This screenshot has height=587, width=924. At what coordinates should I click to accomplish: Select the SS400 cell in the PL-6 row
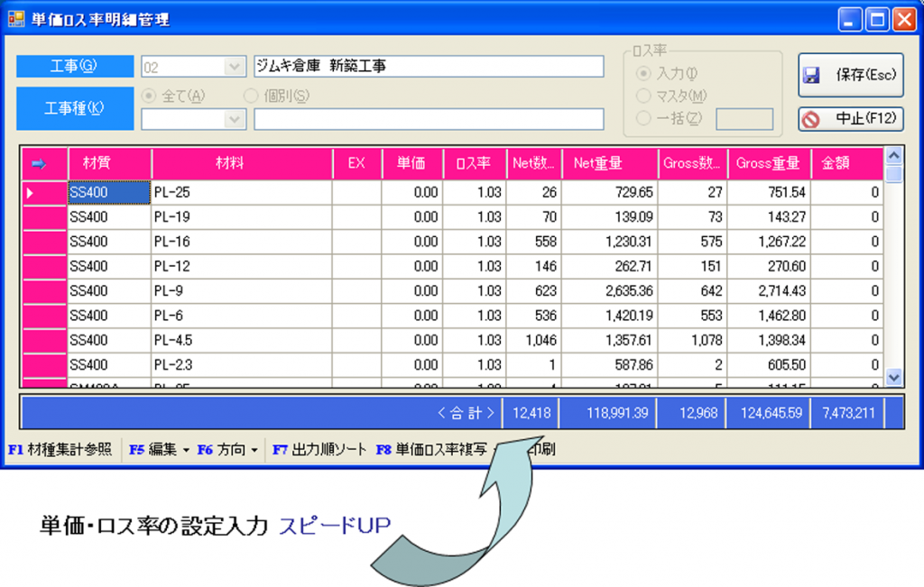pyautogui.click(x=109, y=316)
